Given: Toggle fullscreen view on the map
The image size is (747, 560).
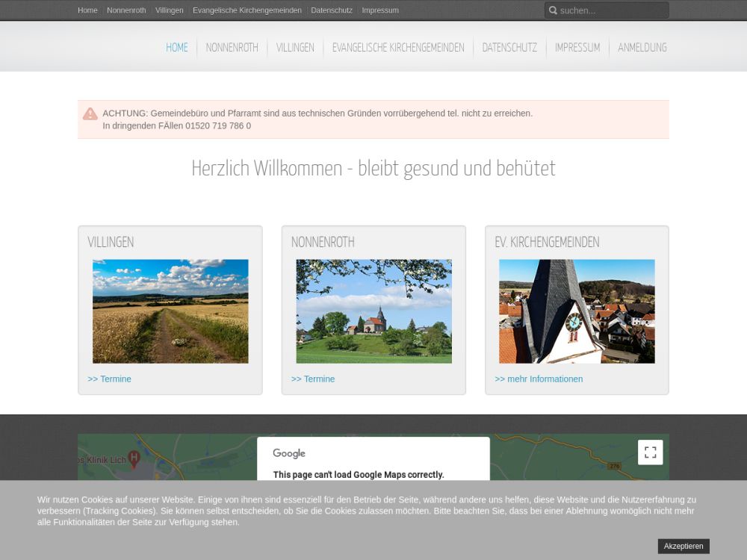Looking at the screenshot, I should [x=650, y=452].
